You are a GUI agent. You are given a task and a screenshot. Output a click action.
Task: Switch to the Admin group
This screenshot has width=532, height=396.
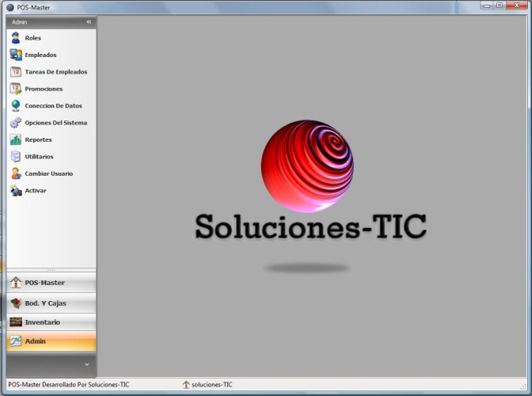tap(51, 341)
